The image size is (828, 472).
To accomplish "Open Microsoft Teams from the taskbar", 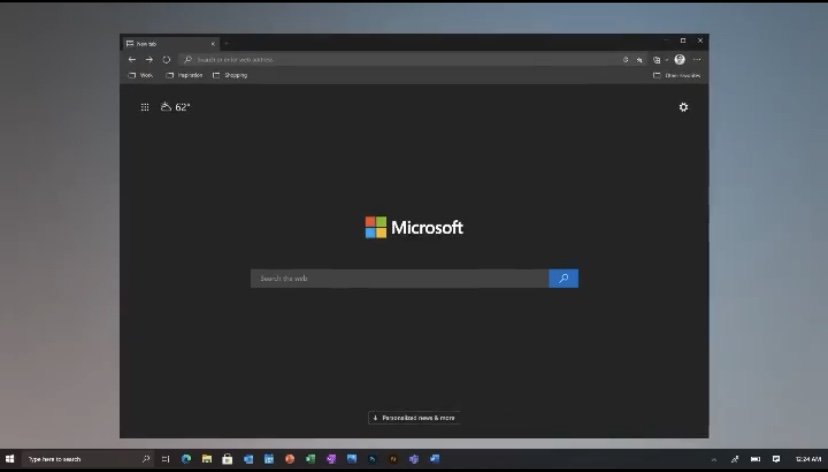I will [414, 459].
